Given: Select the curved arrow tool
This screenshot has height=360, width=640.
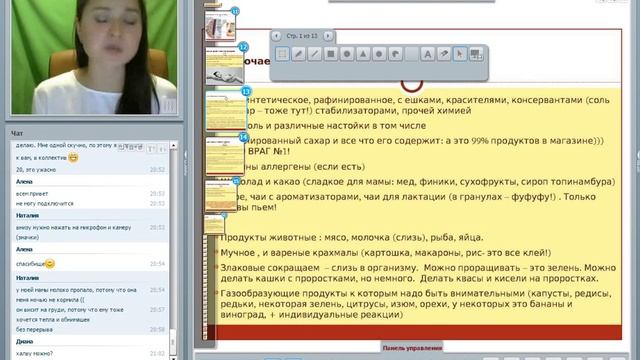Looking at the screenshot, I should point(395,54).
